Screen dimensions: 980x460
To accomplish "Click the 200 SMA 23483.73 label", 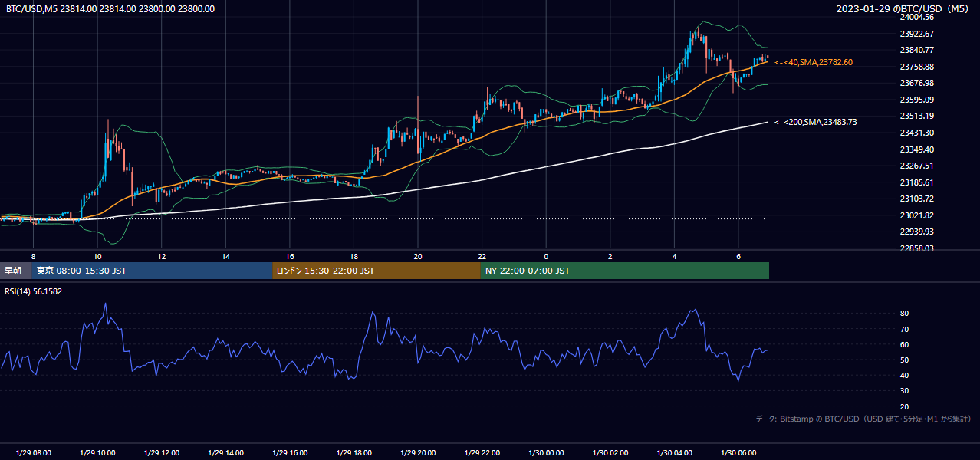I will tap(816, 122).
